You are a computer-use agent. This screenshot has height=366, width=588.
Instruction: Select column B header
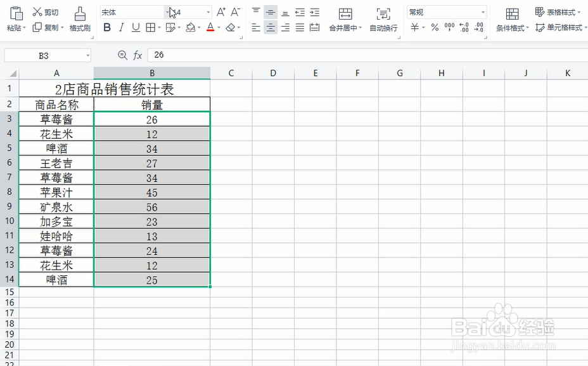152,73
